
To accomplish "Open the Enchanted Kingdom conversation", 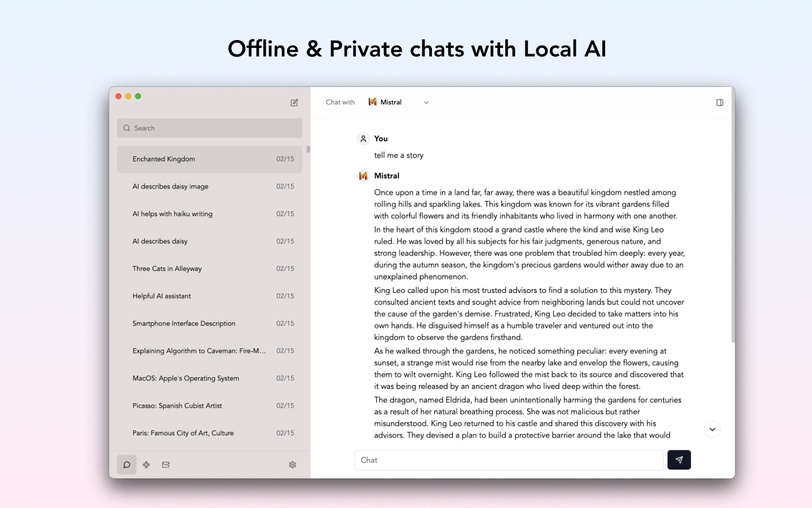I will [x=209, y=159].
